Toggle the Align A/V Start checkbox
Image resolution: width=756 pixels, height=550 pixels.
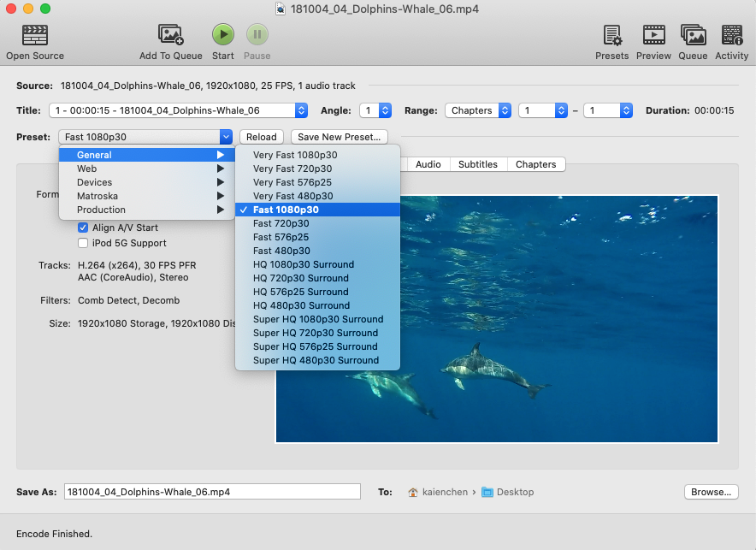[83, 228]
